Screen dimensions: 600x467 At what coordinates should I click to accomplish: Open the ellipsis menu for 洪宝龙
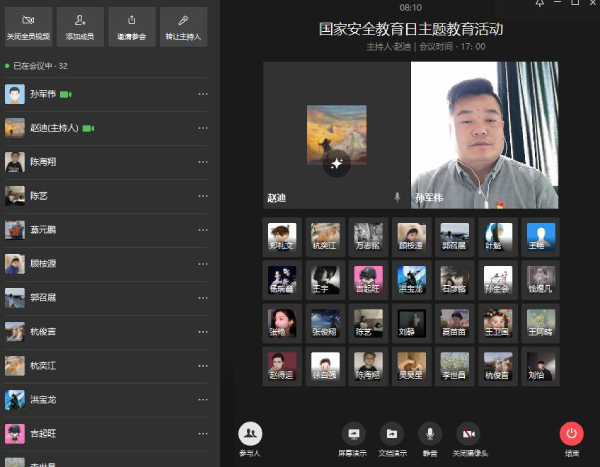pyautogui.click(x=203, y=400)
